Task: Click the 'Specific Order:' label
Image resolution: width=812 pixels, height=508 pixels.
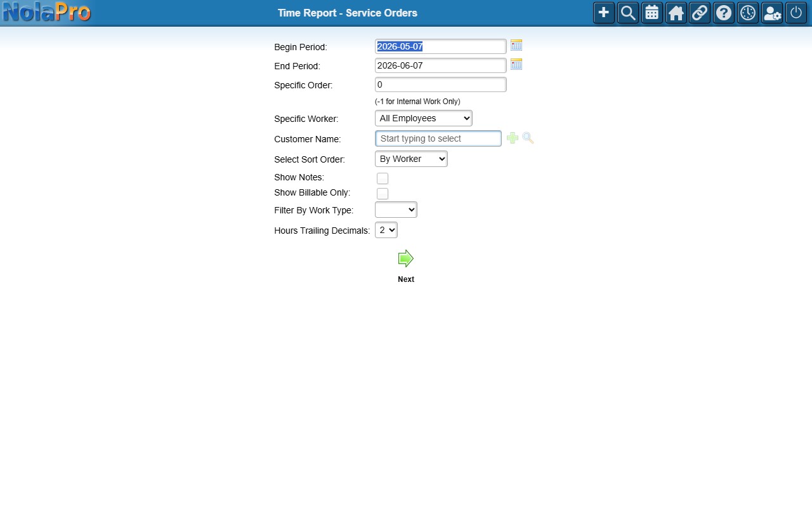Action: coord(303,85)
